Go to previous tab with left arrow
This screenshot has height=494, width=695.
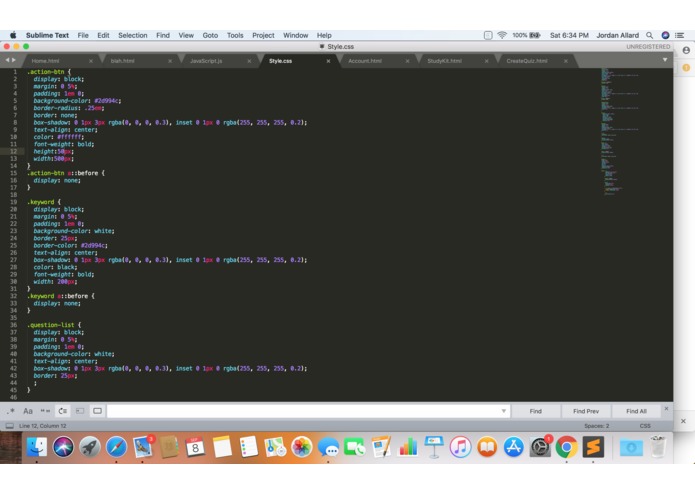tap(7, 60)
